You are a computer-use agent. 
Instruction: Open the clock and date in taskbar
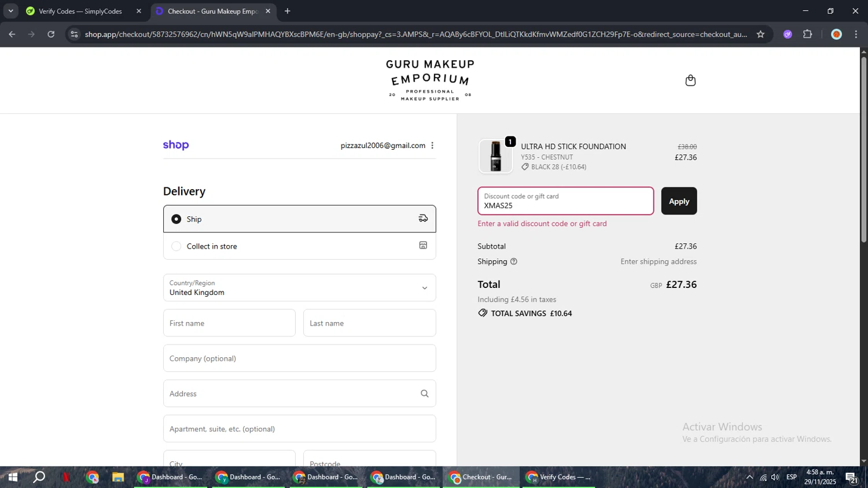point(820,477)
